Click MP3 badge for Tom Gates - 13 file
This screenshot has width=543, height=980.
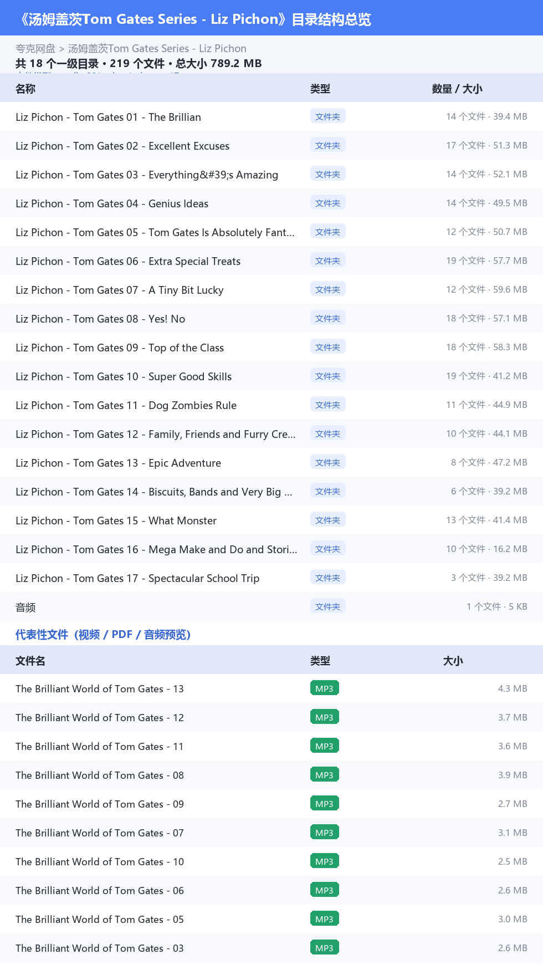(x=325, y=688)
